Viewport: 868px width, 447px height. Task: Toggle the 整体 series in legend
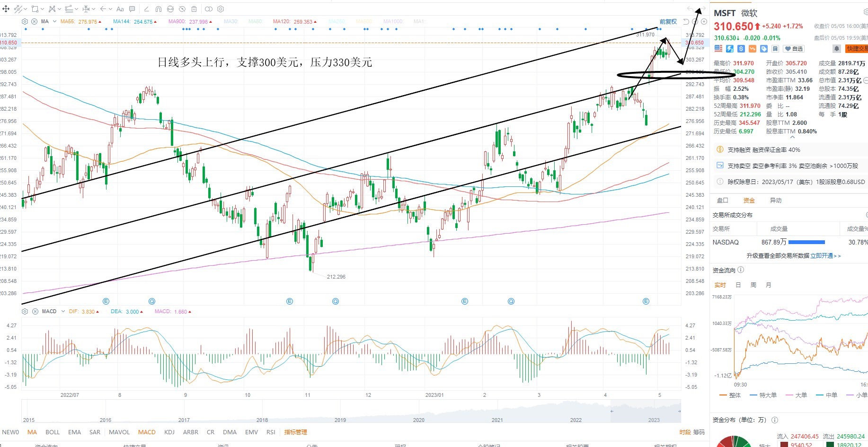[730, 395]
